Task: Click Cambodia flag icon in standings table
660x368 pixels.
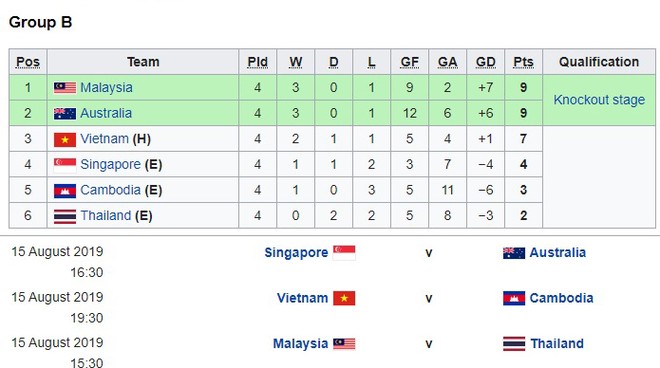Action: point(65,191)
